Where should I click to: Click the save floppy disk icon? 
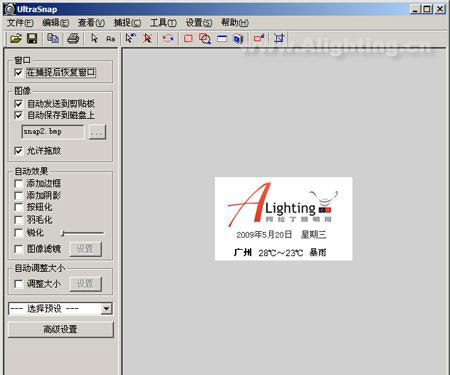pyautogui.click(x=32, y=39)
